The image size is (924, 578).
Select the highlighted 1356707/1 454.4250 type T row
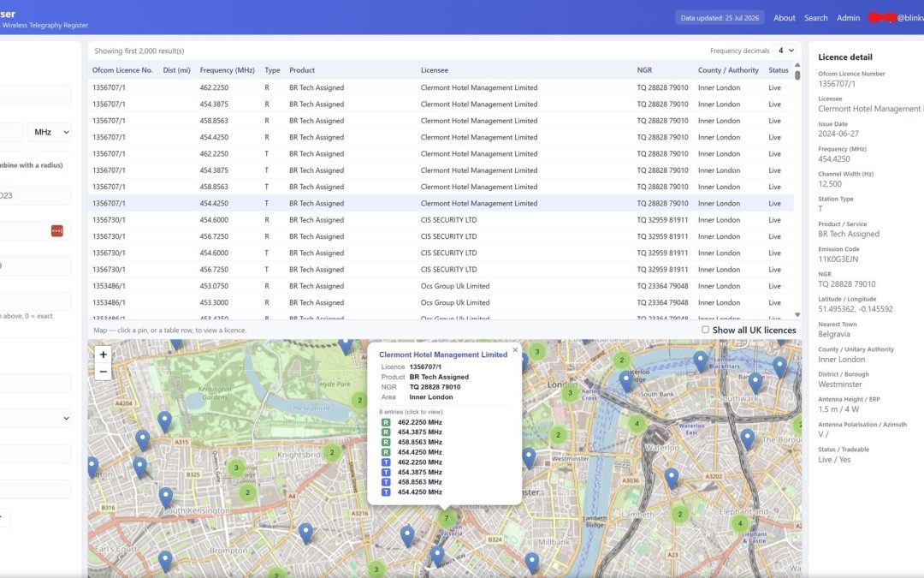point(441,204)
